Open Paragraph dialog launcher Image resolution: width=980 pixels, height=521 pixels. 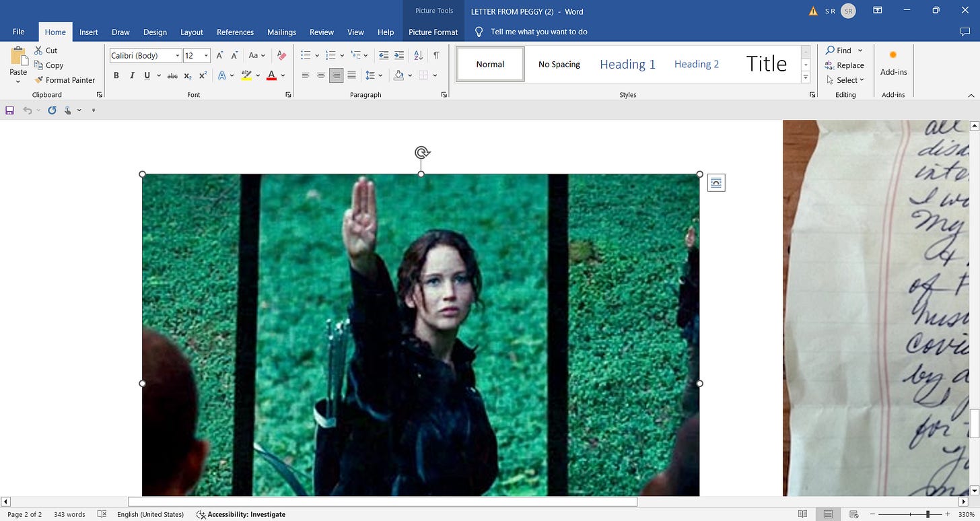(x=444, y=95)
